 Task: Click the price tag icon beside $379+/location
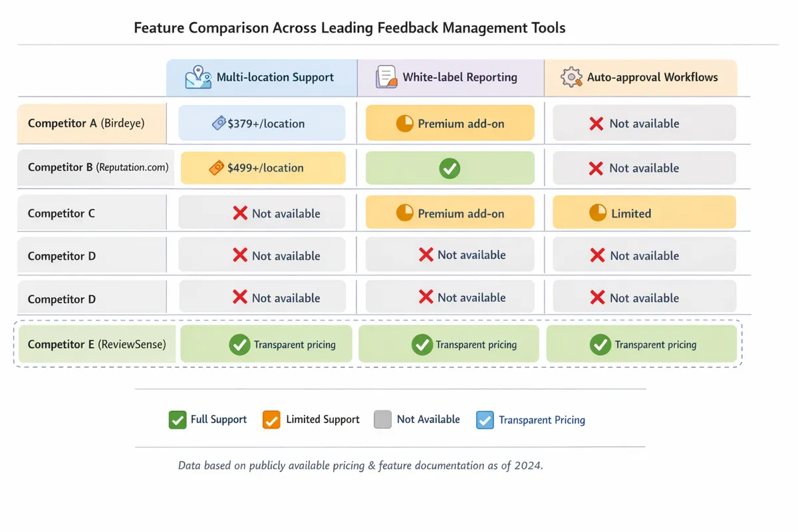(x=219, y=123)
